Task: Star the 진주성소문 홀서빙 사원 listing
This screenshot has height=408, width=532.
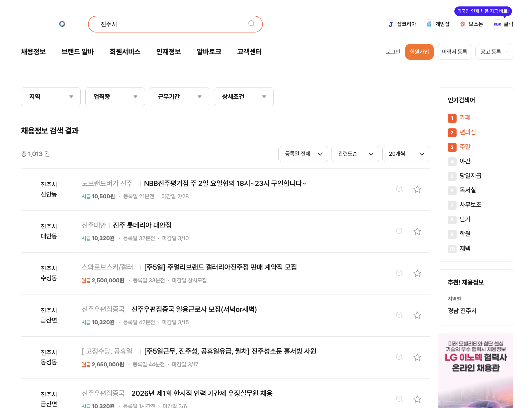Action: coord(417,357)
